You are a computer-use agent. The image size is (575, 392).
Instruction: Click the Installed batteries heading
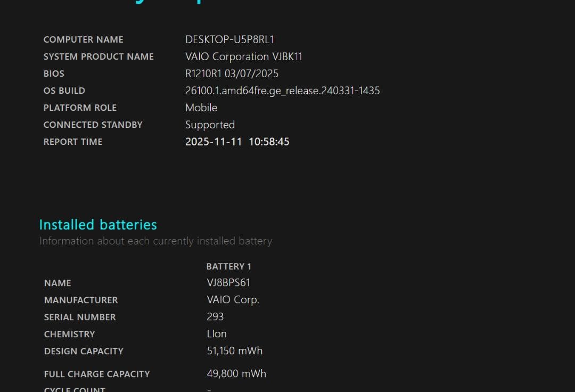point(98,224)
